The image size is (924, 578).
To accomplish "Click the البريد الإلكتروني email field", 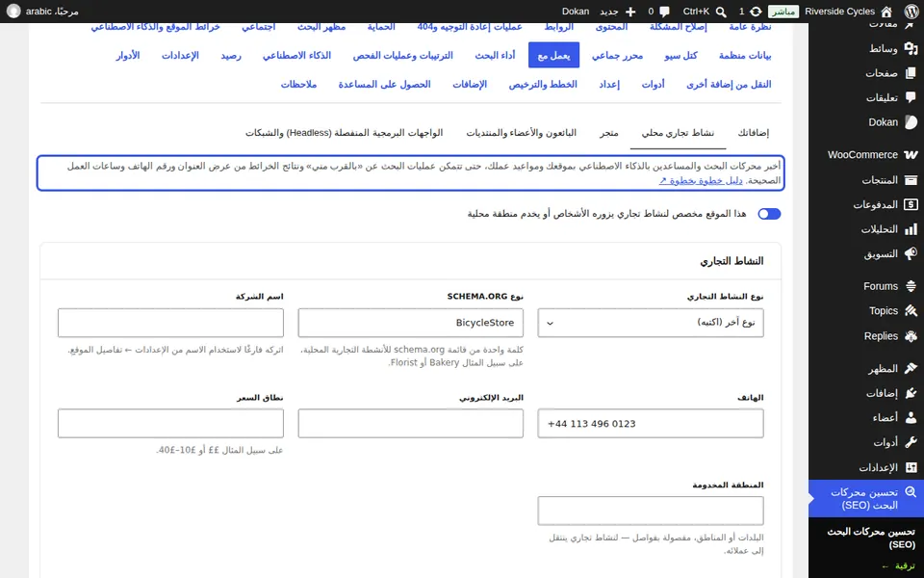I will [x=410, y=424].
